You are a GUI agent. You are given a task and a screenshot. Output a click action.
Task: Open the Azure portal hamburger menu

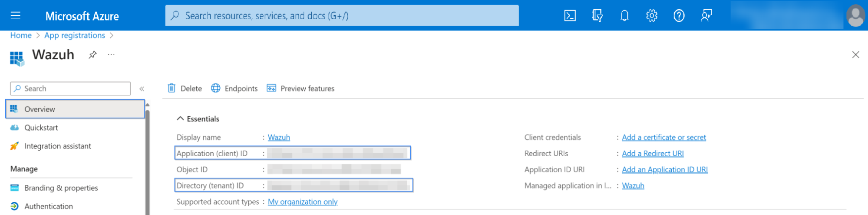[16, 16]
